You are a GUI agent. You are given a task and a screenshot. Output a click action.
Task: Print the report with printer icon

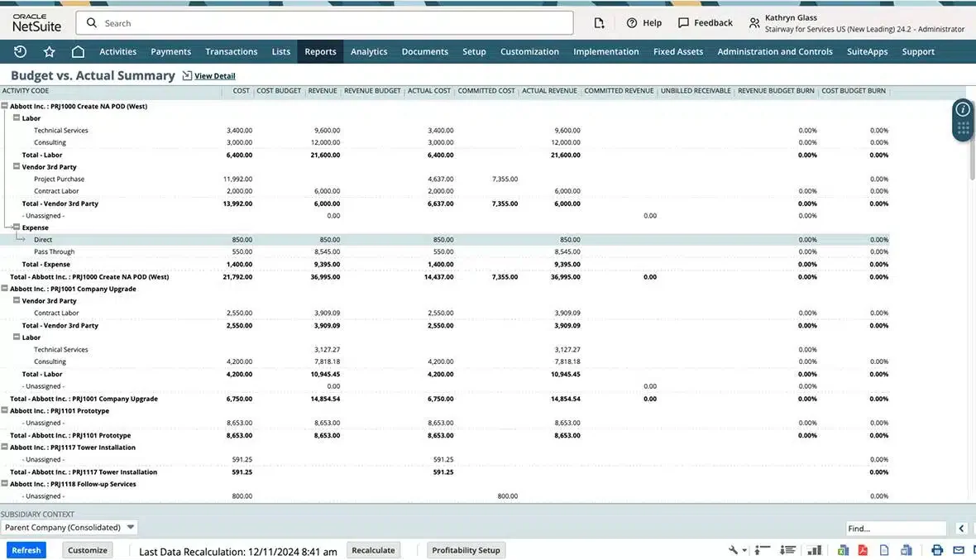[937, 550]
